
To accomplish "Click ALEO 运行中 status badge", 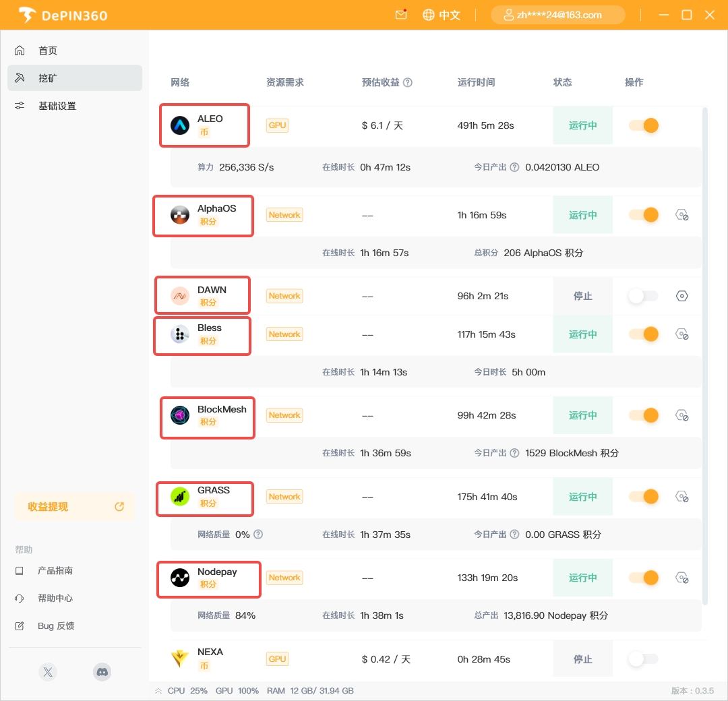I will [582, 125].
